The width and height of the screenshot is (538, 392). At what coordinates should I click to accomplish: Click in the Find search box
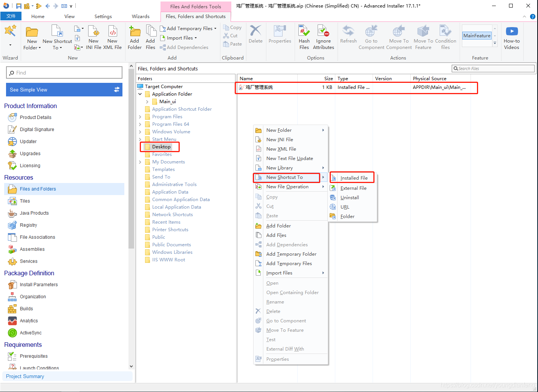pos(64,73)
